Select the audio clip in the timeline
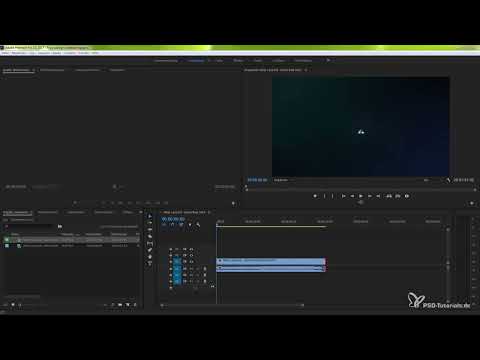Image resolution: width=480 pixels, height=360 pixels. [x=271, y=269]
